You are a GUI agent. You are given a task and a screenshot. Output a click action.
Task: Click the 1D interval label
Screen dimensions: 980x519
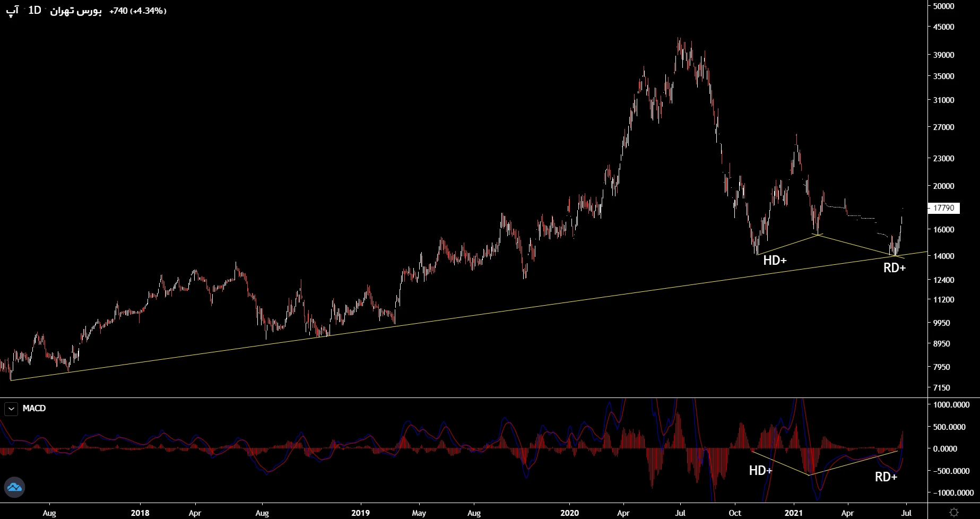pos(34,11)
